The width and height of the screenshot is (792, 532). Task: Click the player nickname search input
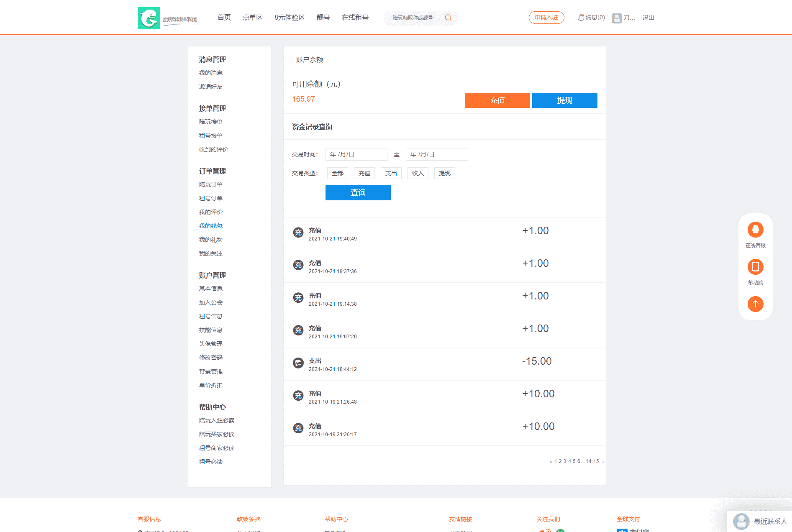(x=414, y=18)
